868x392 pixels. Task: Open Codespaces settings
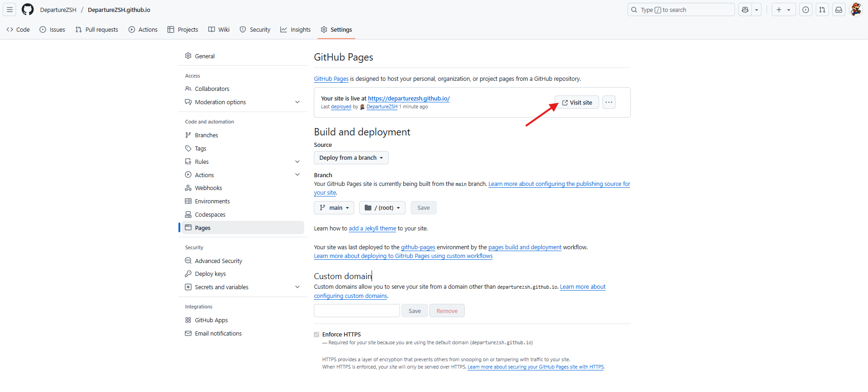point(243,214)
